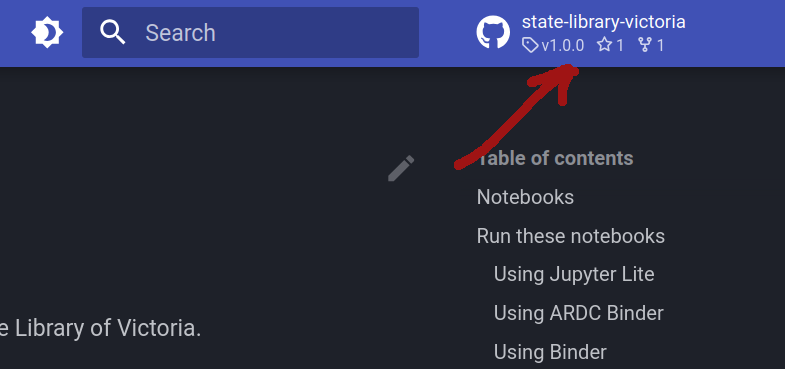The image size is (785, 369).
Task: Open the Using ARDC Binder subsection
Action: pos(578,313)
